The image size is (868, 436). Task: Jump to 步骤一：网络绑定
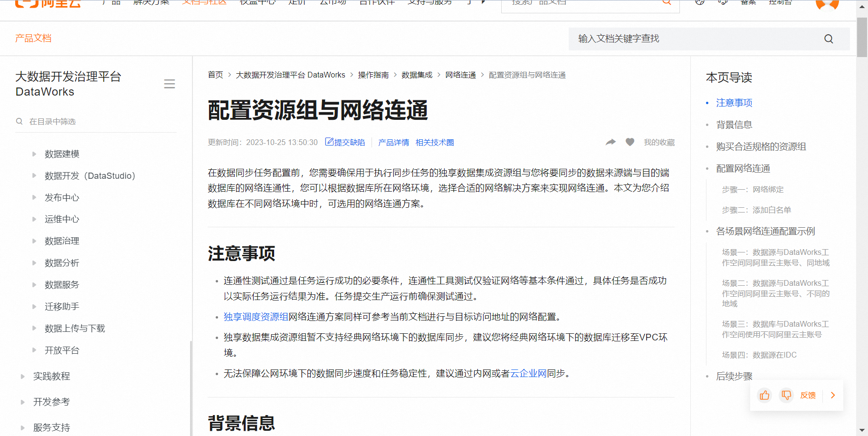coord(753,189)
